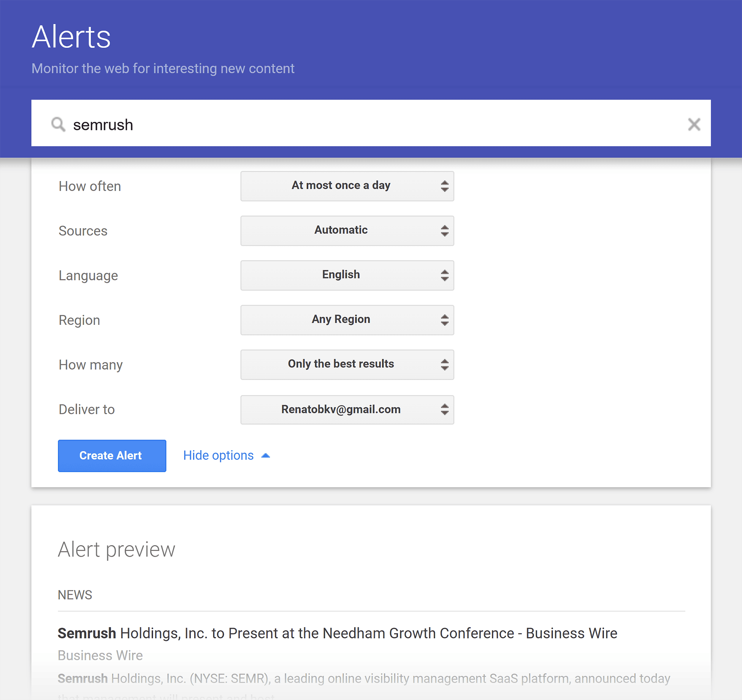Screen dimensions: 742x700
Task: Click the Region label
Action: click(79, 321)
